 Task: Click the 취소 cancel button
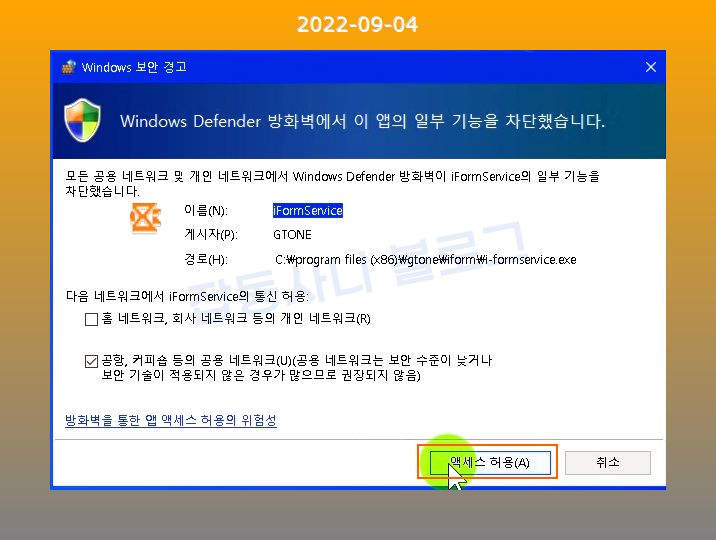pyautogui.click(x=608, y=463)
